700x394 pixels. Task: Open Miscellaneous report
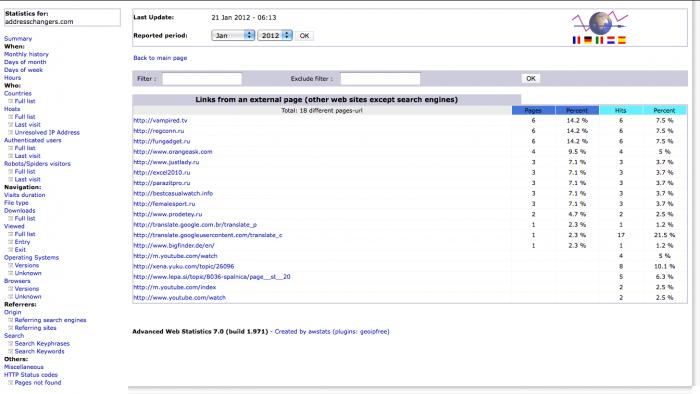click(24, 367)
